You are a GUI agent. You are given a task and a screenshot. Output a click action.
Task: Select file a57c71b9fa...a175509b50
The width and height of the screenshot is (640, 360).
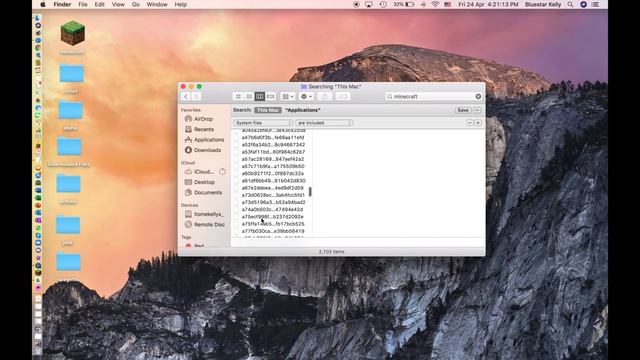pos(273,167)
